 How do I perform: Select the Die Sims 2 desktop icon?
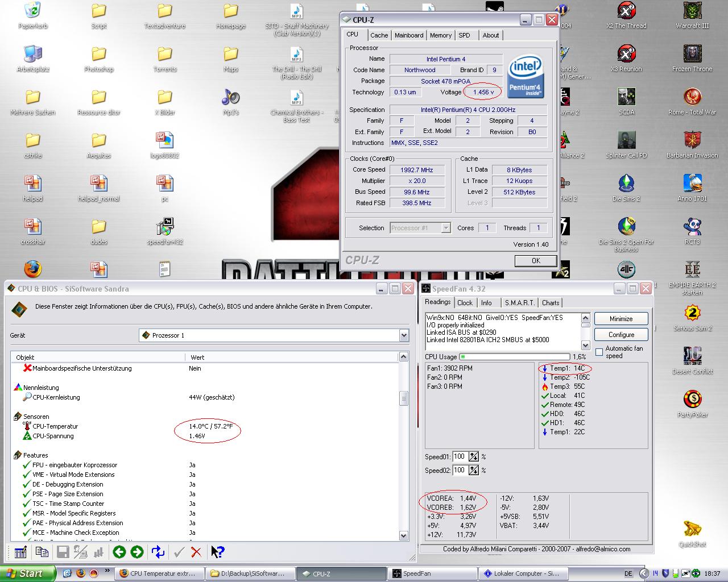[626, 188]
